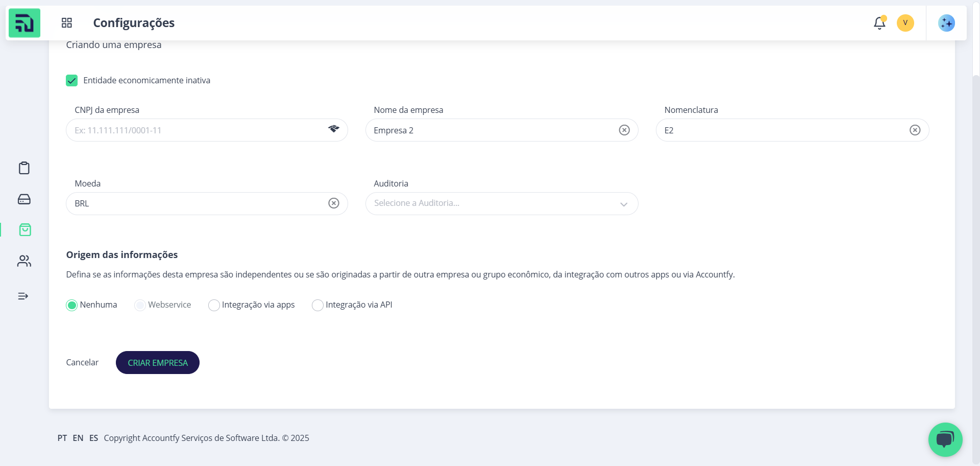This screenshot has height=466, width=980.
Task: Launch the AI sparkle assistant icon
Action: pyautogui.click(x=946, y=23)
